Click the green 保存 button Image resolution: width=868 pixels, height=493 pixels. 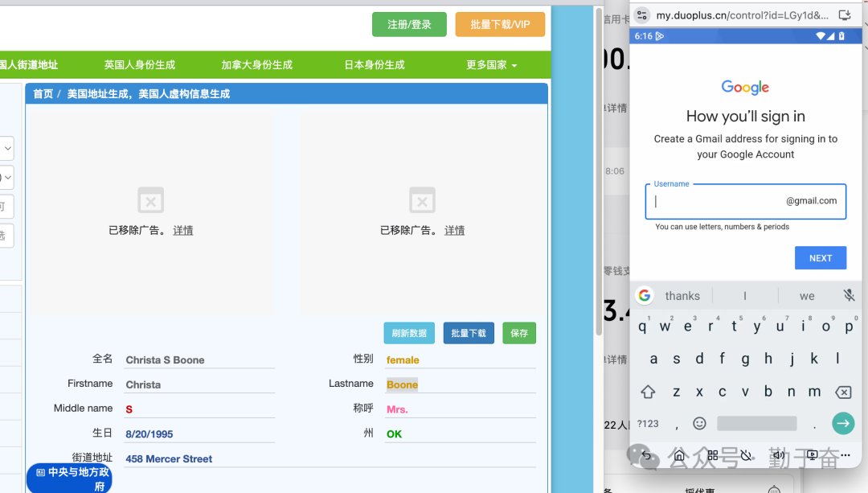click(x=519, y=333)
